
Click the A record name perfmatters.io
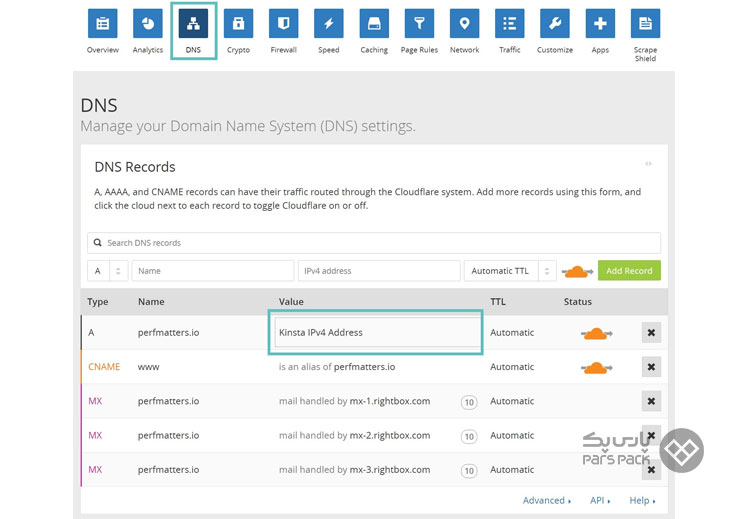coord(168,332)
